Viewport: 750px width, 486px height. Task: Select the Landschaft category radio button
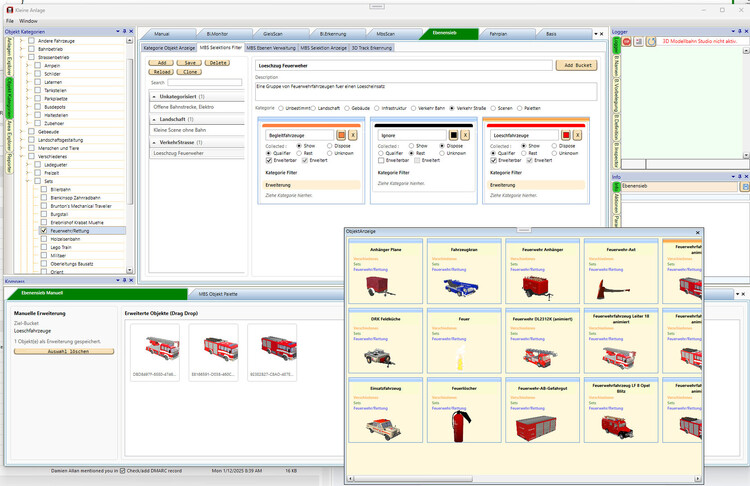click(x=312, y=107)
